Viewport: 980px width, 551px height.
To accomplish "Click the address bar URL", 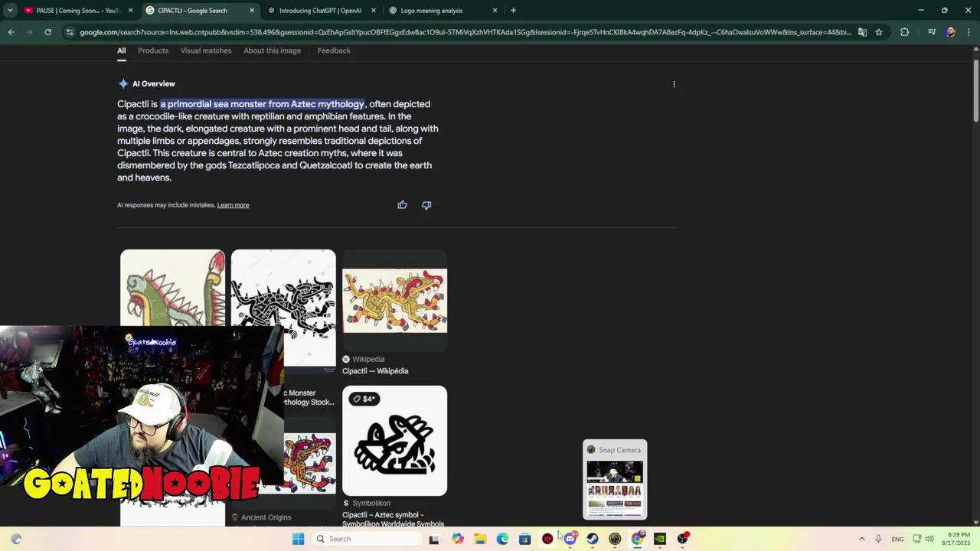I will click(465, 32).
